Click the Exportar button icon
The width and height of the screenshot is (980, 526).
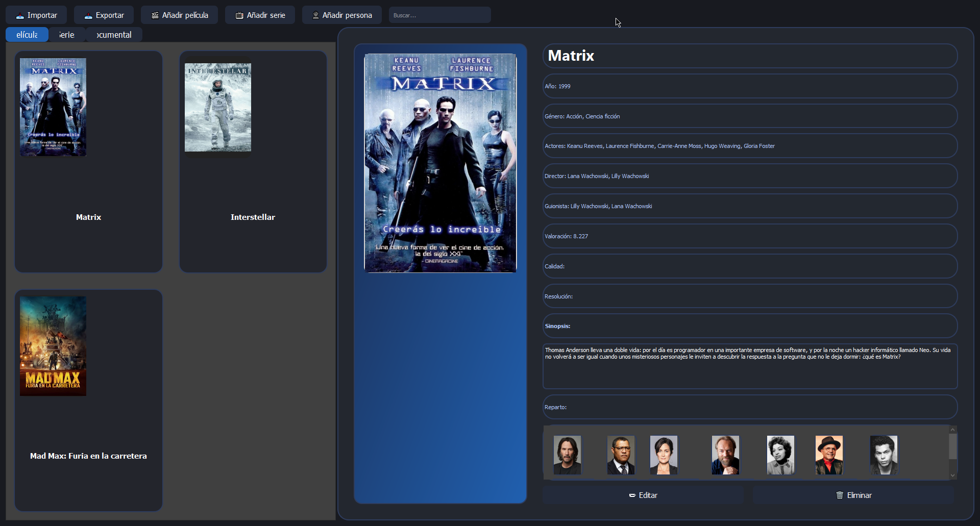88,16
